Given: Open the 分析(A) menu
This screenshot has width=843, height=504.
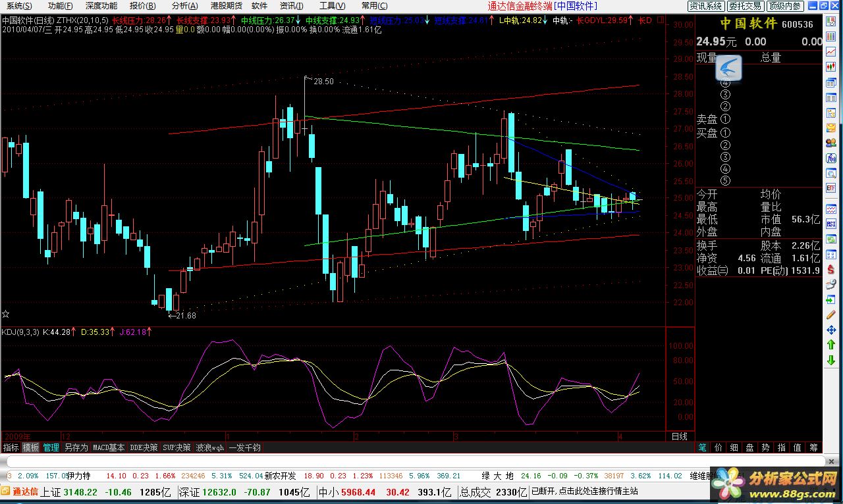Looking at the screenshot, I should [x=184, y=6].
